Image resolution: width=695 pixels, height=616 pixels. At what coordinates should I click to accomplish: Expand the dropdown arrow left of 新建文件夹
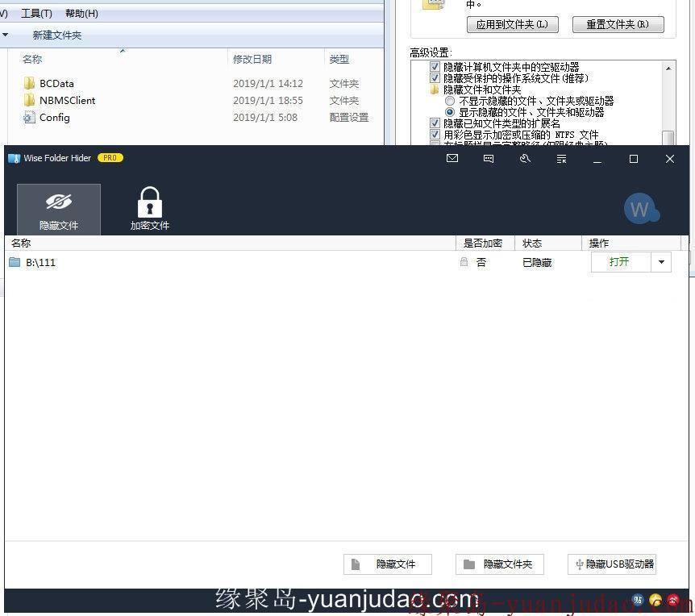click(x=5, y=35)
